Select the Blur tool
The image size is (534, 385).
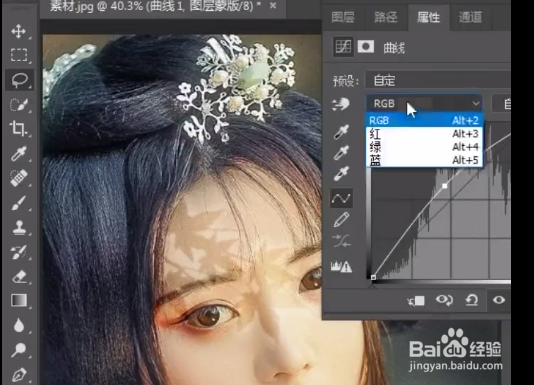click(19, 325)
